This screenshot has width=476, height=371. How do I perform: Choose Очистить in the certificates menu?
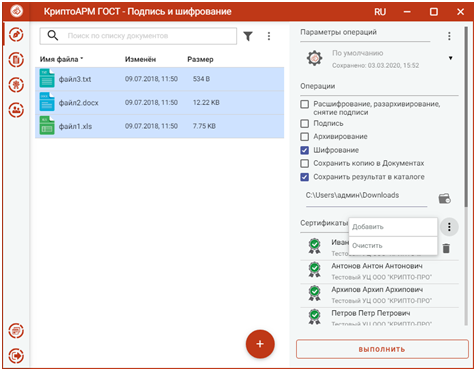(393, 246)
